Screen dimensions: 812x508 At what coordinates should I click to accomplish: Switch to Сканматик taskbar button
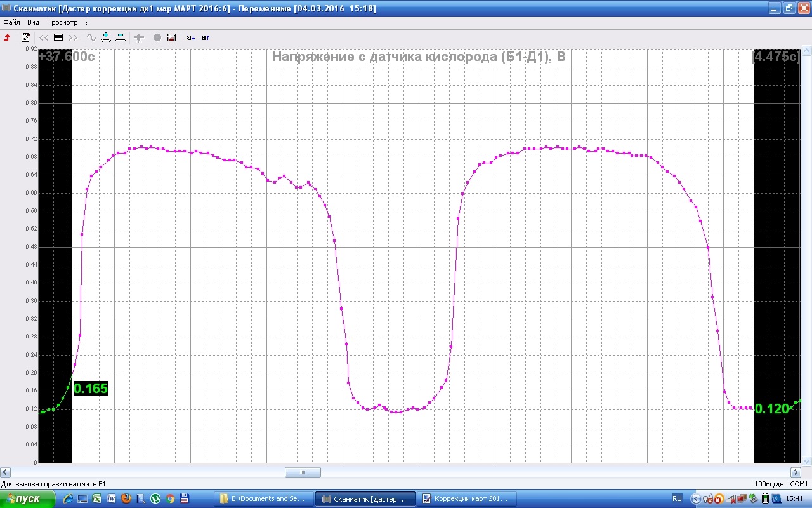(365, 498)
